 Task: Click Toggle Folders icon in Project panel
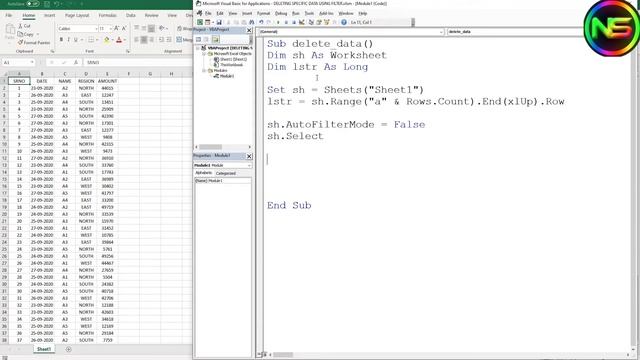coord(216,40)
